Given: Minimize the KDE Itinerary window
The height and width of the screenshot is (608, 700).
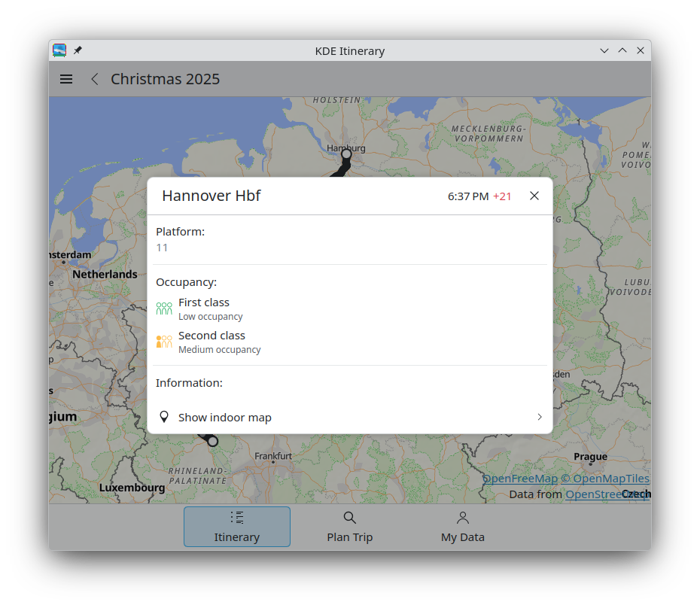Looking at the screenshot, I should pos(604,50).
